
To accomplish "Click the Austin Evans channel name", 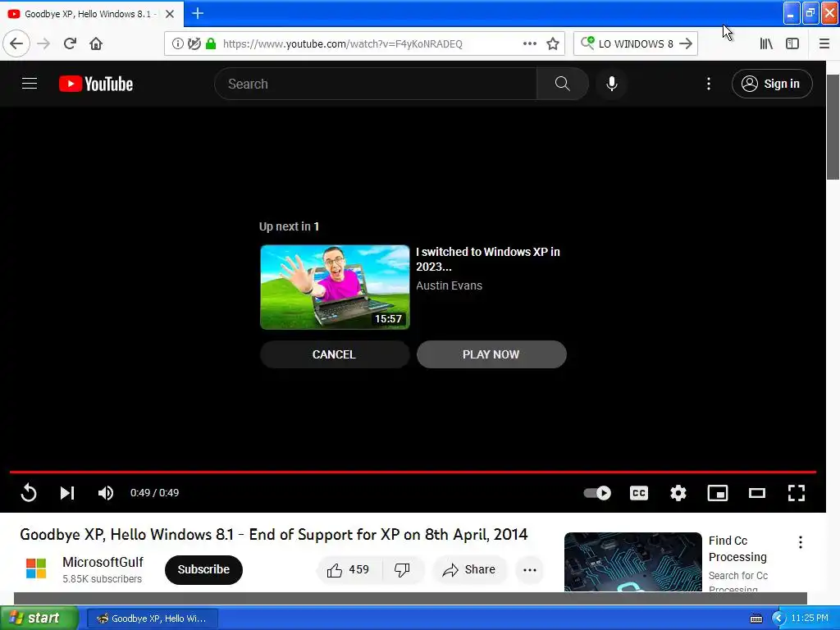I will (449, 285).
